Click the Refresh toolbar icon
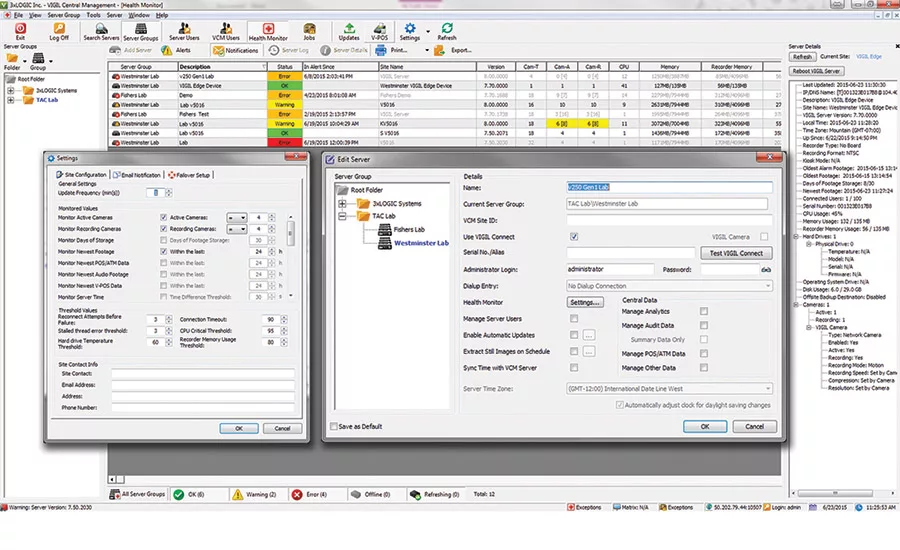This screenshot has width=900, height=550. pyautogui.click(x=447, y=28)
